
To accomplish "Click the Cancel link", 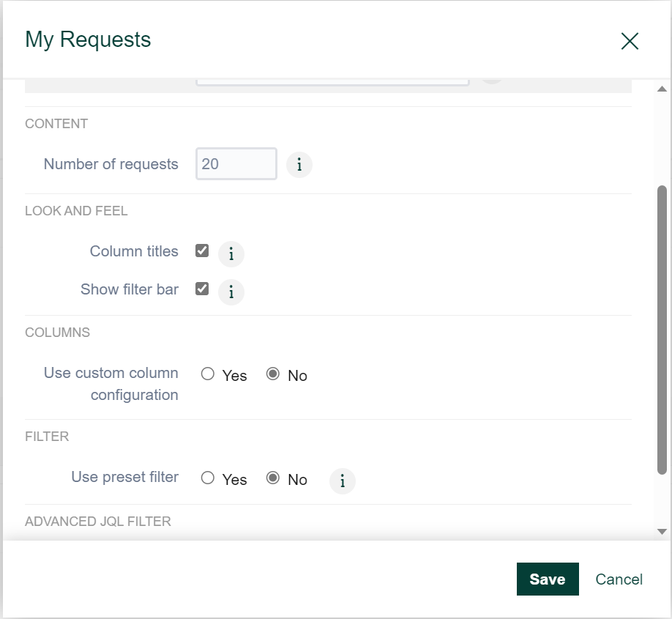I will (x=619, y=579).
